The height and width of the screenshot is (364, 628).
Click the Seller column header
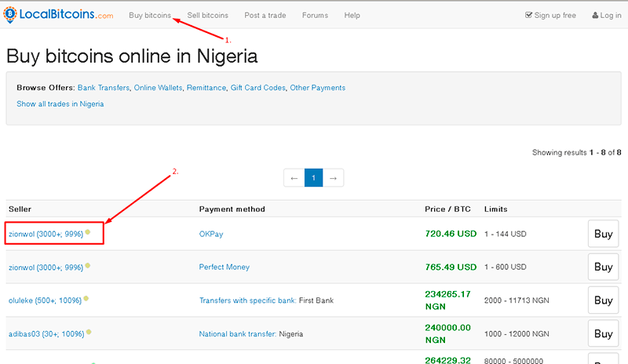(x=20, y=209)
